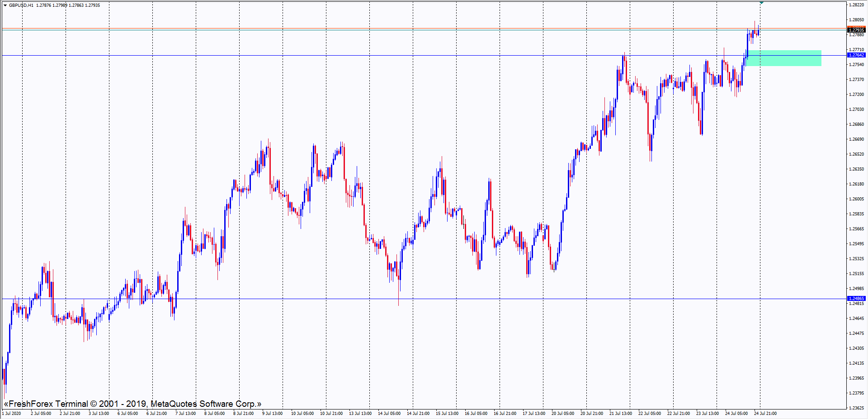Open the dropdown arrow beside GBPUSD,H1
Screen dimensions: 868x419
5,5
